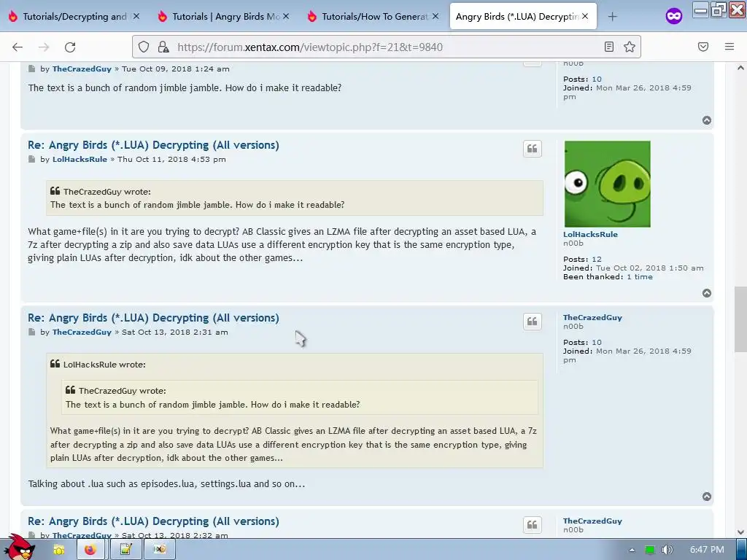Click post icon beside Oct 09 date line
This screenshot has width=747, height=560.
point(32,69)
